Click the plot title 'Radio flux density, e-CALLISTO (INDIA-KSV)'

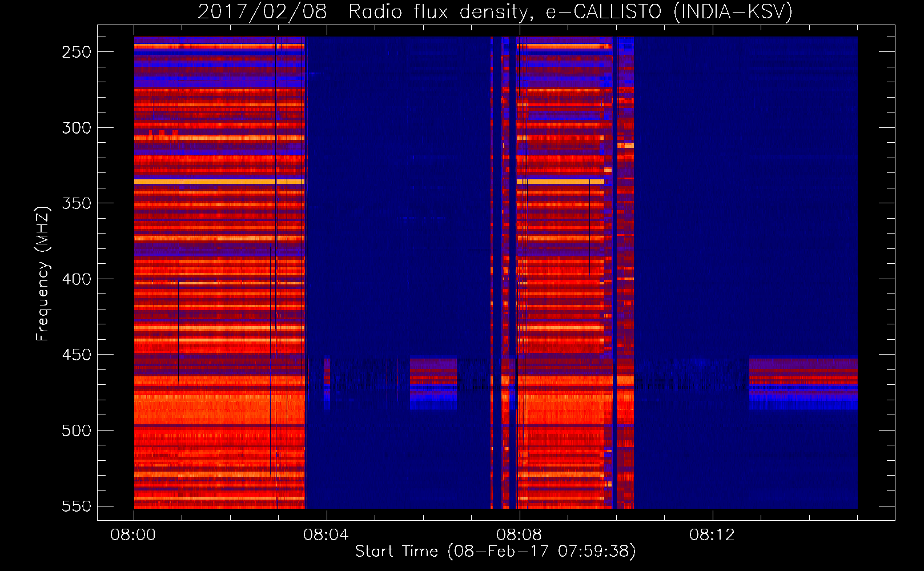click(x=570, y=12)
